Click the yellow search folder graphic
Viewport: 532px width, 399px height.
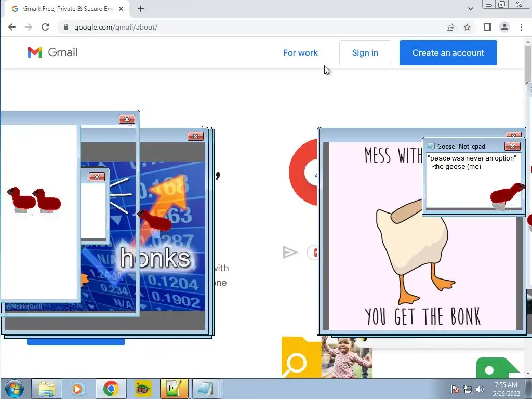301,357
